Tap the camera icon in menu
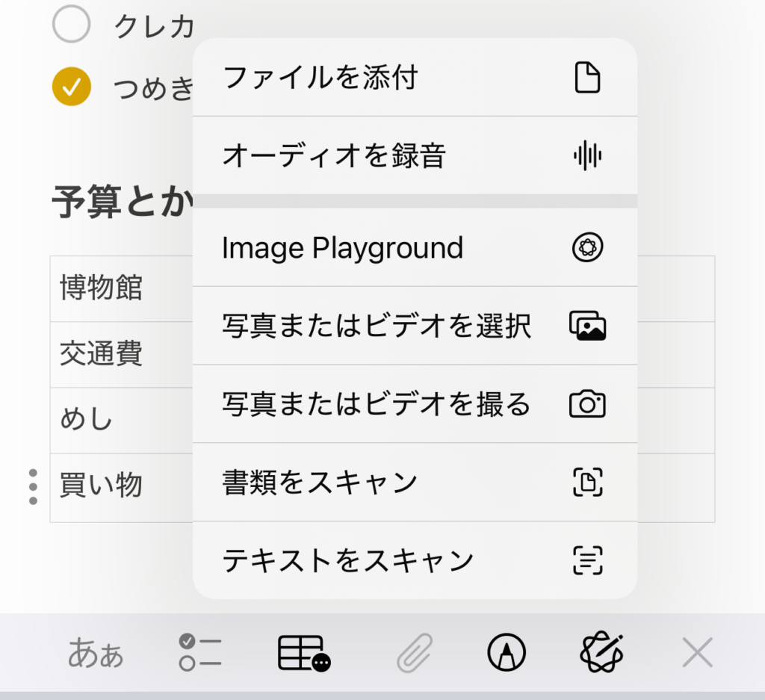 pyautogui.click(x=587, y=404)
